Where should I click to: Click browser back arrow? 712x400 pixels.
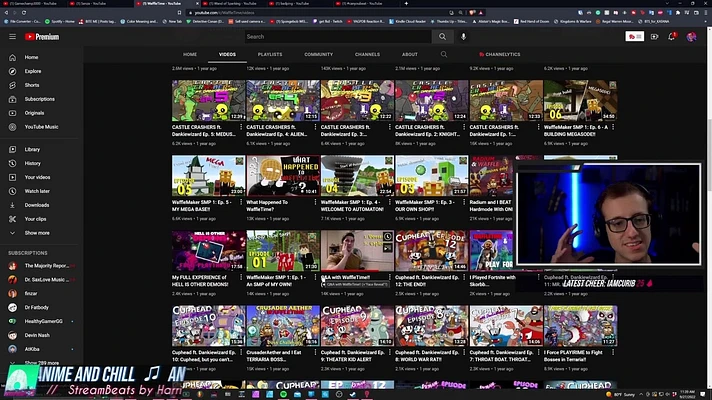click(x=6, y=13)
